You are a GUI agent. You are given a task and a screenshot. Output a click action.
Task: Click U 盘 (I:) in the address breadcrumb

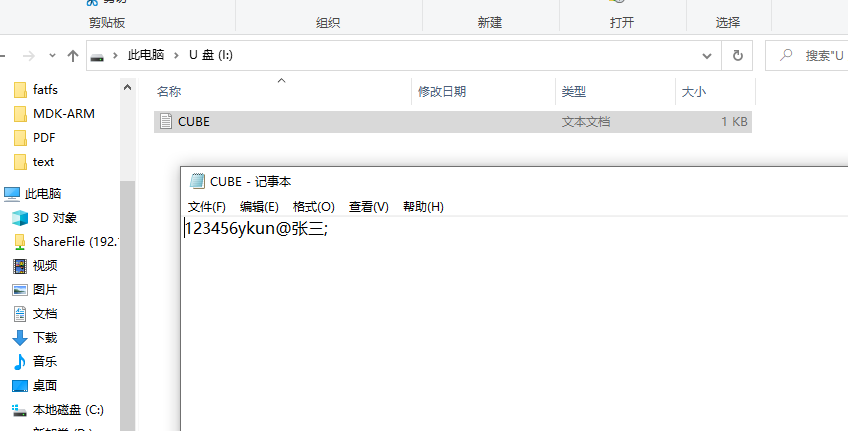(211, 55)
